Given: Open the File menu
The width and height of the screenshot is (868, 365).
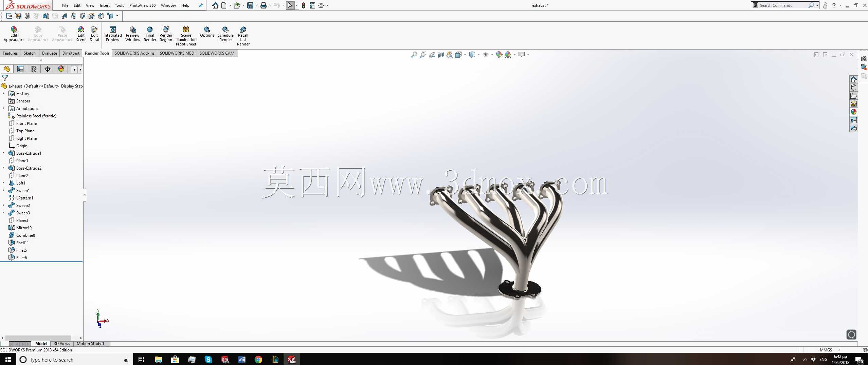Looking at the screenshot, I should 65,5.
